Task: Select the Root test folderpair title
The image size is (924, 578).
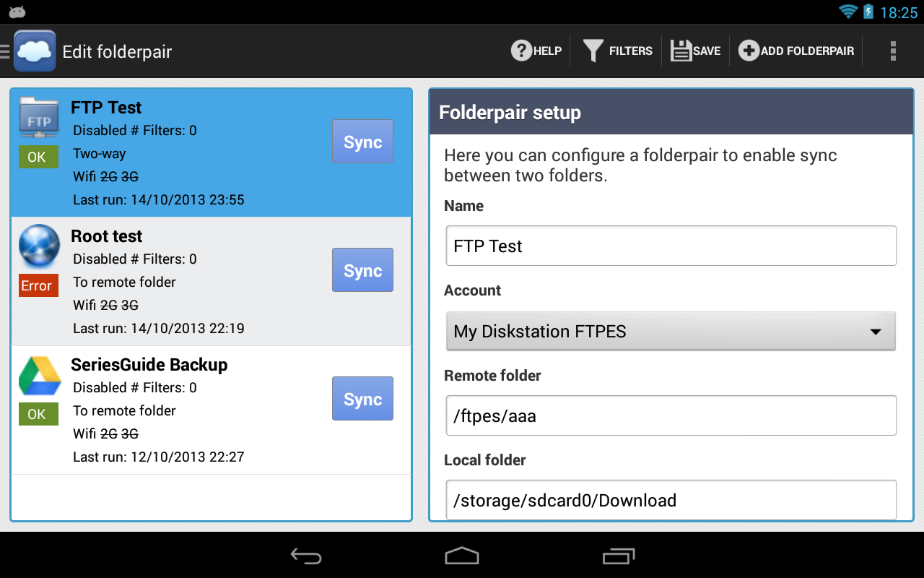Action: point(107,236)
